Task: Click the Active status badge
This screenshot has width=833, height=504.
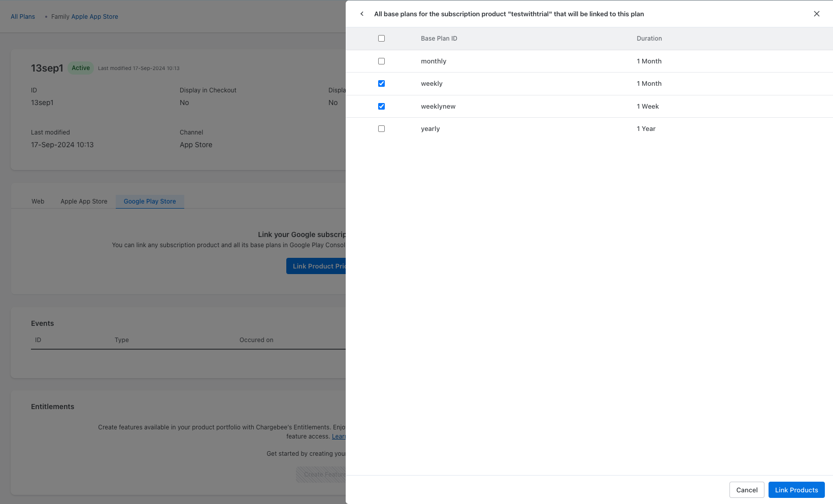Action: tap(81, 68)
